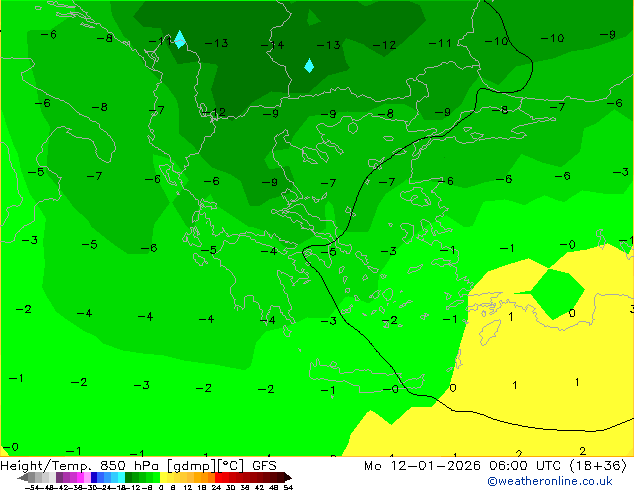Click the 'GFS' model name text
The image size is (634, 490).
tap(264, 466)
